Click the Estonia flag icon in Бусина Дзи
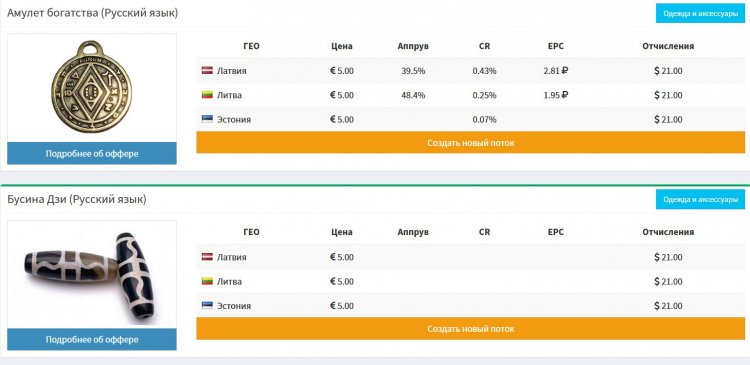 [207, 305]
